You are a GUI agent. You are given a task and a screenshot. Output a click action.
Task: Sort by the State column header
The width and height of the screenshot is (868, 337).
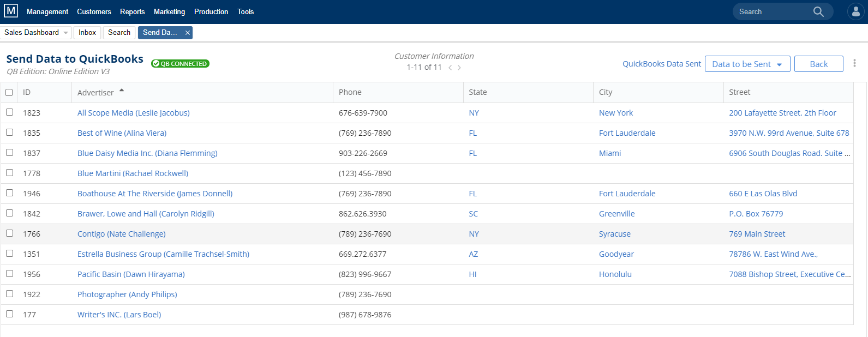click(x=478, y=92)
